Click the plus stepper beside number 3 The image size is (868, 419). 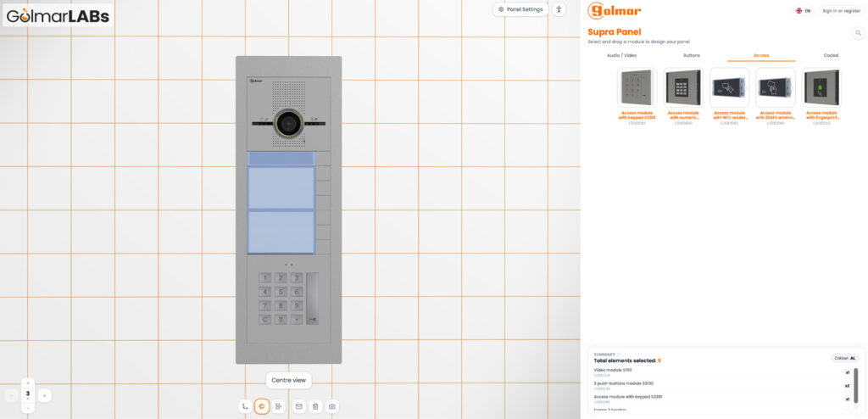44,395
